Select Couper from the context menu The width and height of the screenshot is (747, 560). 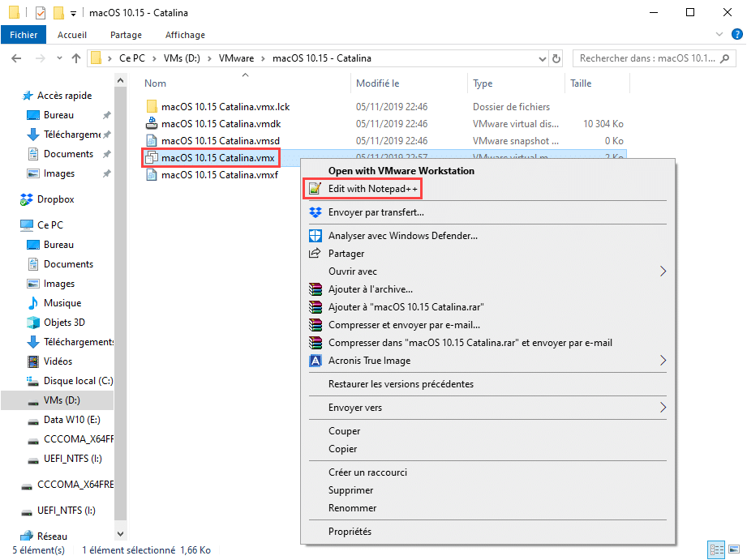pos(345,431)
